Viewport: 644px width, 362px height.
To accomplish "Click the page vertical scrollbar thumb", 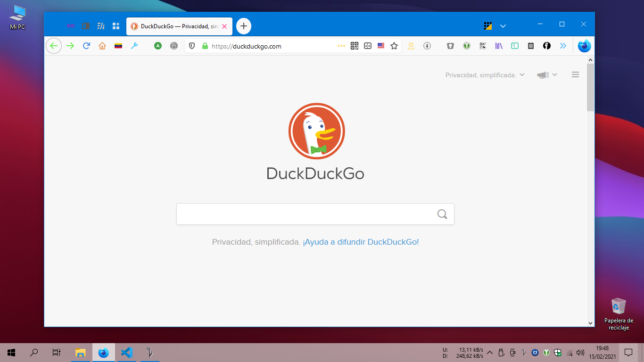I will coord(591,87).
